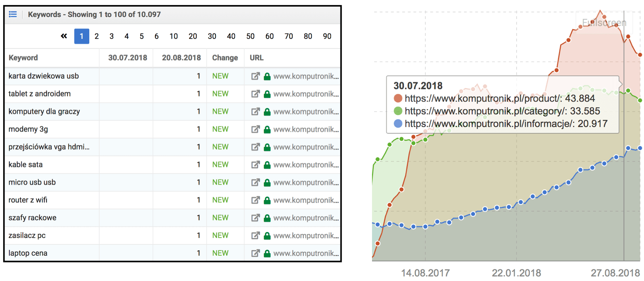Select keyword 'karta dzwiekowa usb'
Viewport: 644px width, 281px height.
click(43, 76)
